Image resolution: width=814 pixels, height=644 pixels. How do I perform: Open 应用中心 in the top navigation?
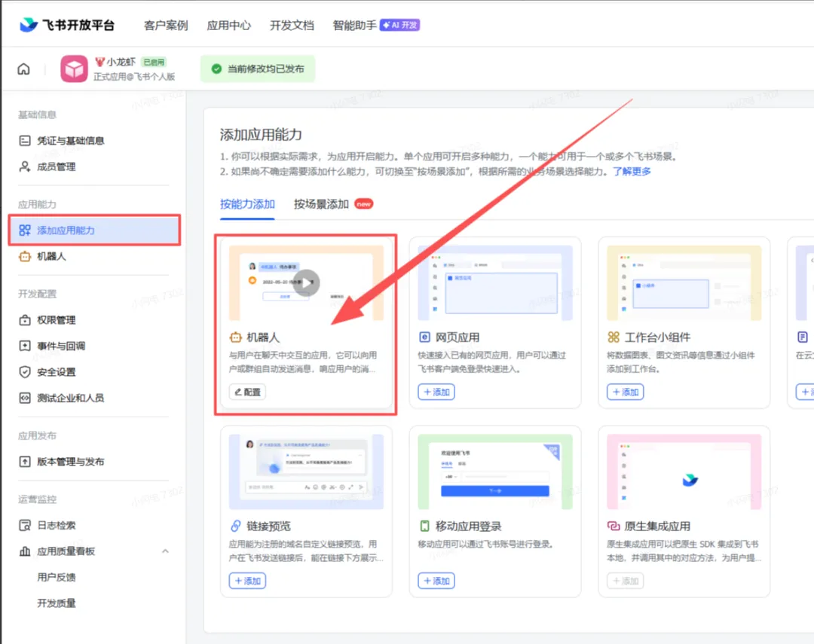pos(228,26)
